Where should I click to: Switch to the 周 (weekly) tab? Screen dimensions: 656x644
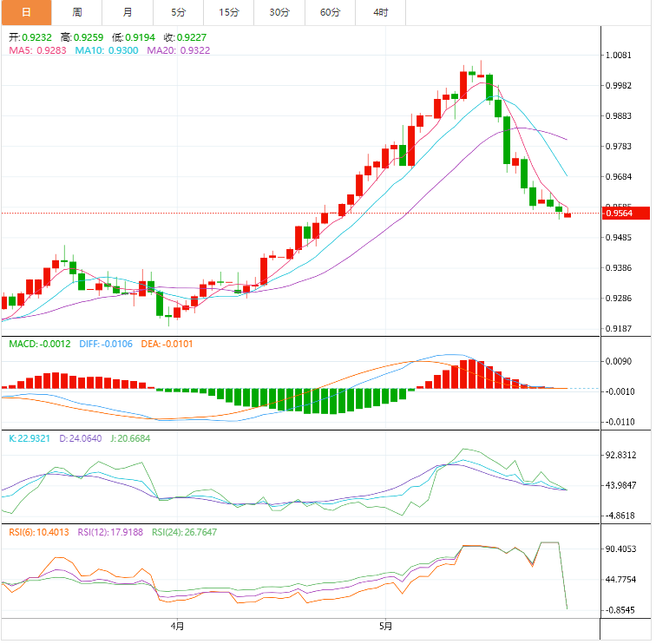(x=77, y=12)
